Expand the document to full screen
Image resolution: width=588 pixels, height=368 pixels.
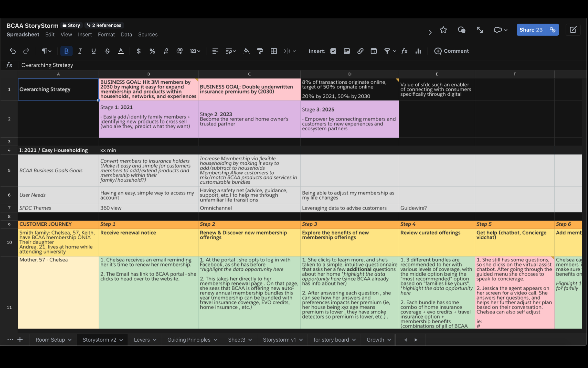[x=480, y=30]
